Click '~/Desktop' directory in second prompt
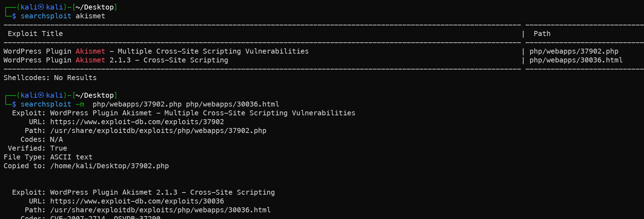644x219 pixels. (x=95, y=95)
